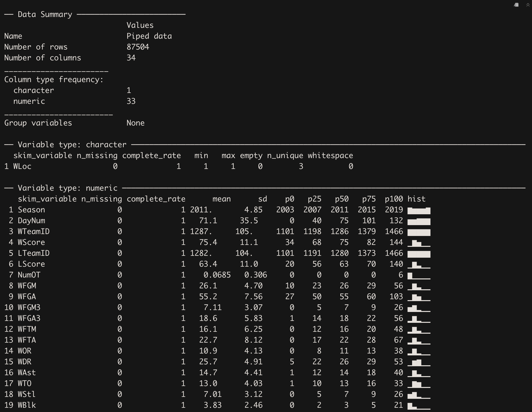
Task: Click the NumOT histogram sparkline
Action: point(419,276)
